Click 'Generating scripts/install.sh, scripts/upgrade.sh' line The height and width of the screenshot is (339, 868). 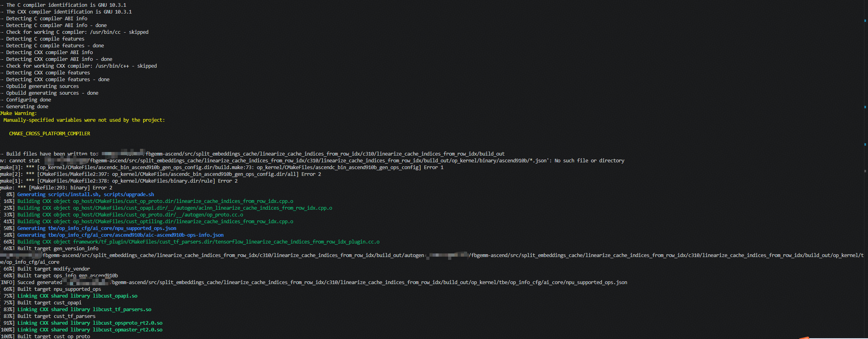coord(77,195)
